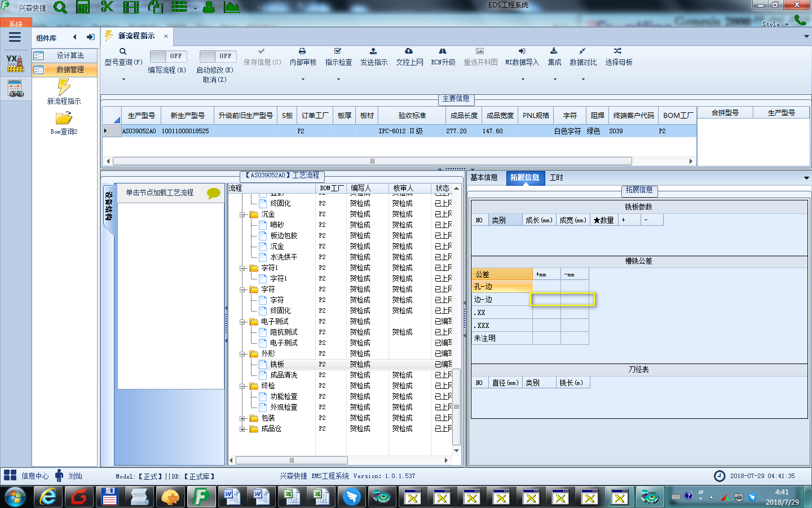The image size is (812, 508).
Task: Open dropdown arrow under MI数据导入
Action: (523, 79)
